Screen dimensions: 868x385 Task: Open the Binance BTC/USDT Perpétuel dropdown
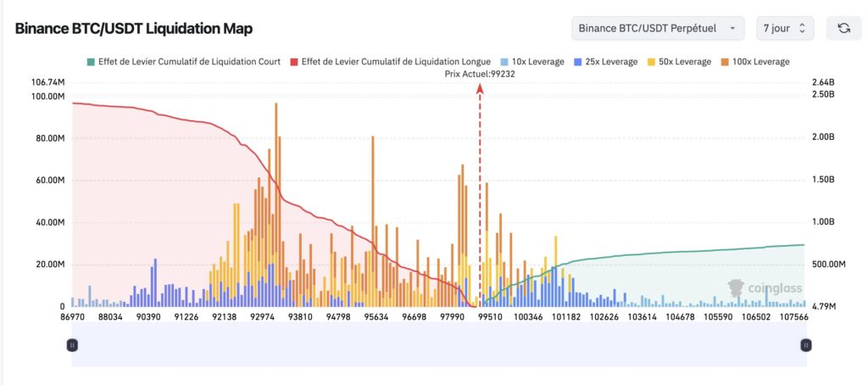(x=658, y=28)
